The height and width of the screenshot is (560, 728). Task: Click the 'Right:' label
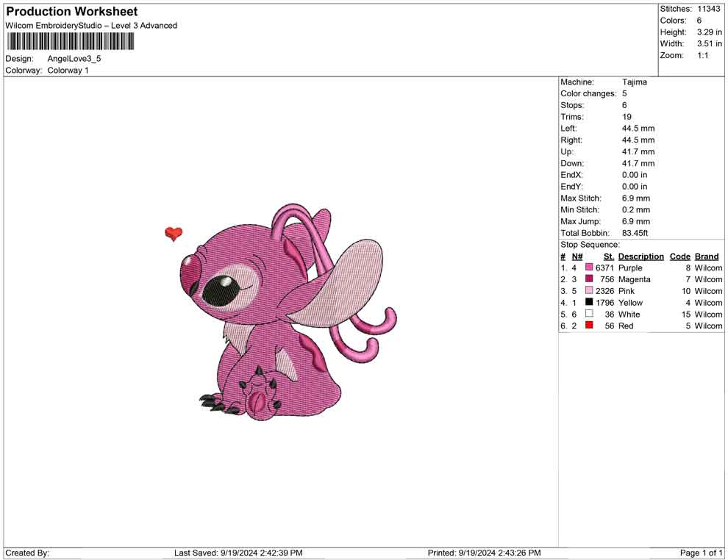pos(571,140)
